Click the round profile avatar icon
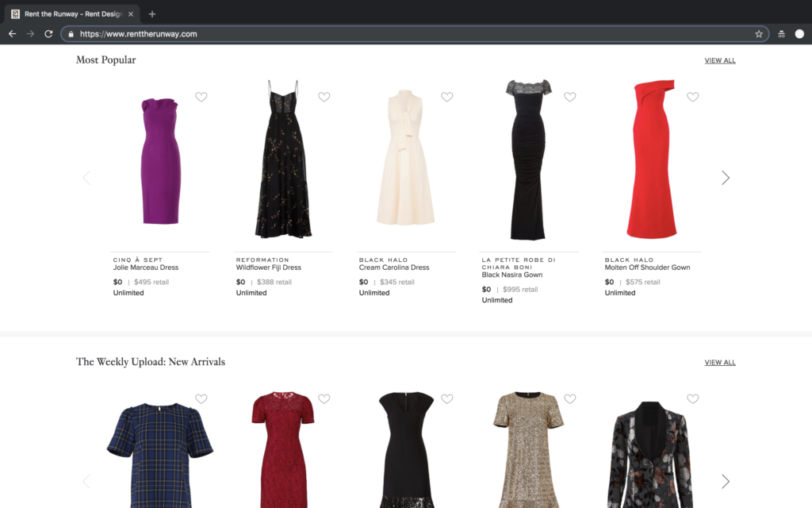 (x=799, y=33)
